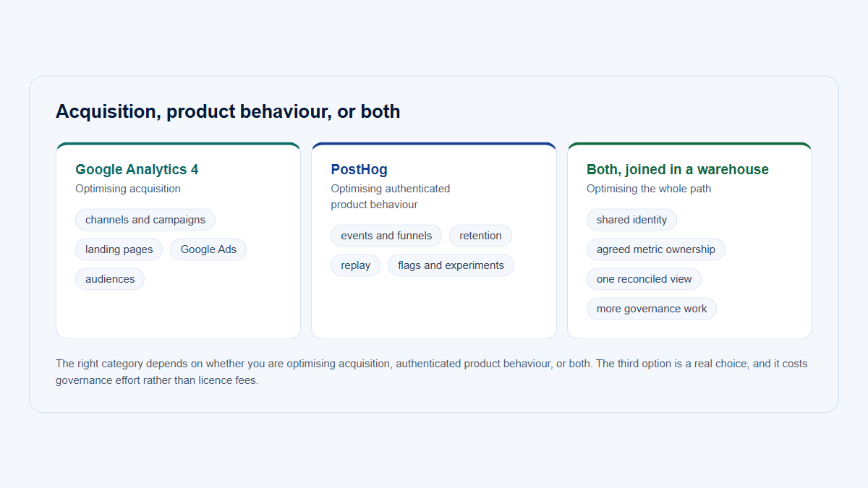Select the 'landing pages' tag

pyautogui.click(x=119, y=249)
